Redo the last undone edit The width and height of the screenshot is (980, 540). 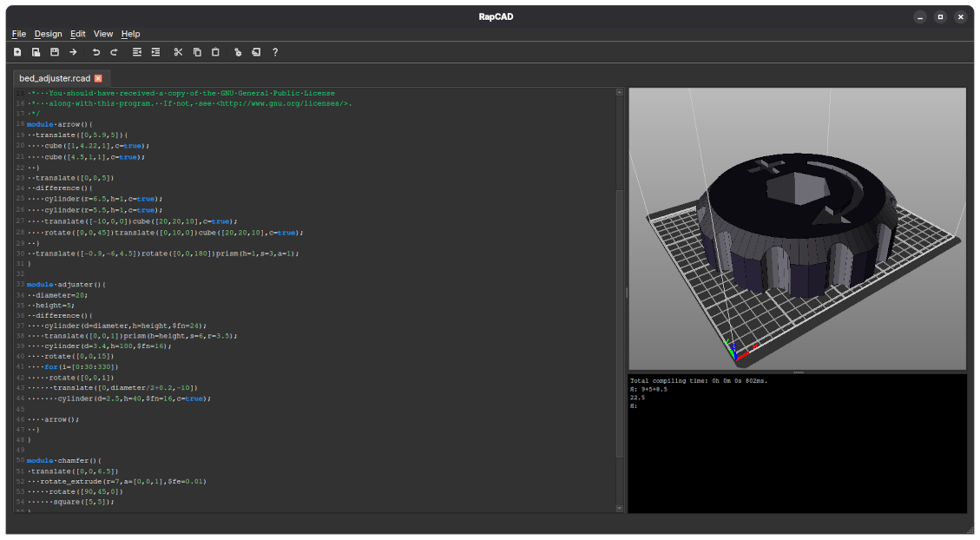pyautogui.click(x=115, y=52)
